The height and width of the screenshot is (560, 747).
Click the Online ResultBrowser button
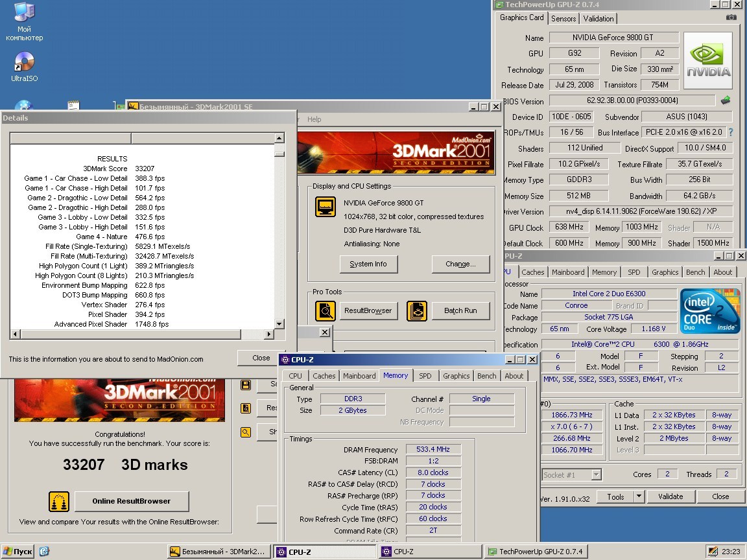132,501
